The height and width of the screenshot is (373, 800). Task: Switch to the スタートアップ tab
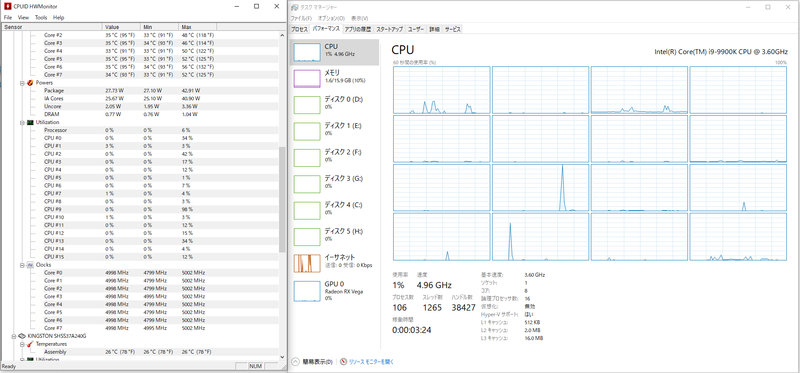[x=390, y=30]
